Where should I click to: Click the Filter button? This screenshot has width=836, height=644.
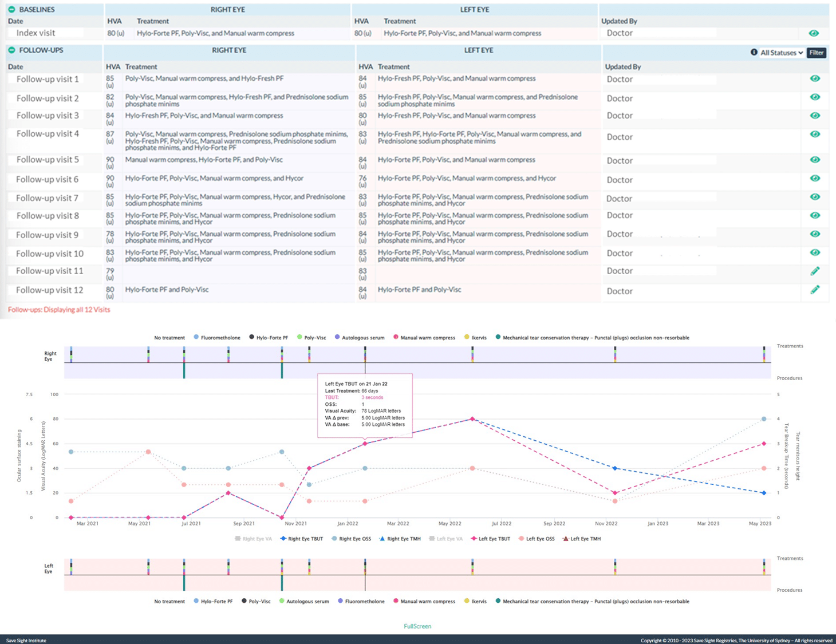point(816,53)
